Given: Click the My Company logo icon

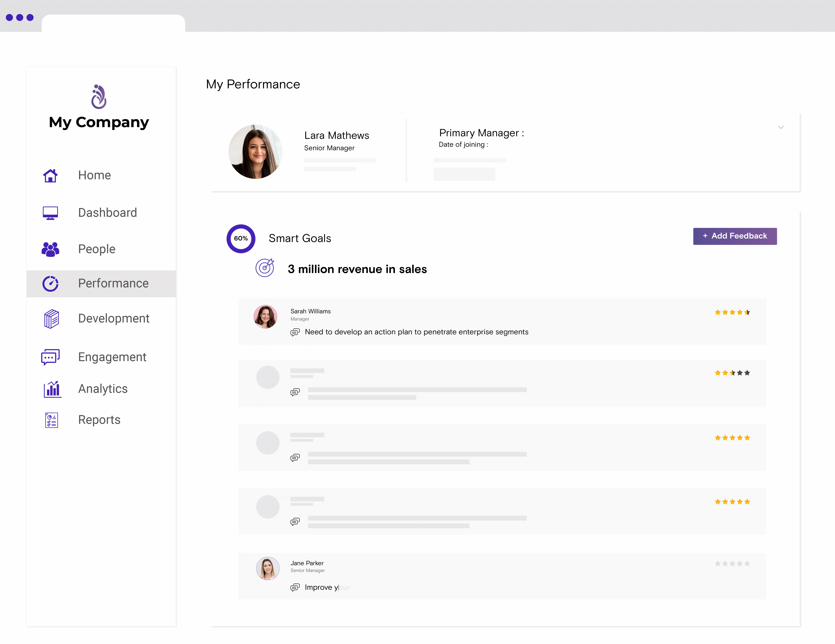Looking at the screenshot, I should click(99, 97).
